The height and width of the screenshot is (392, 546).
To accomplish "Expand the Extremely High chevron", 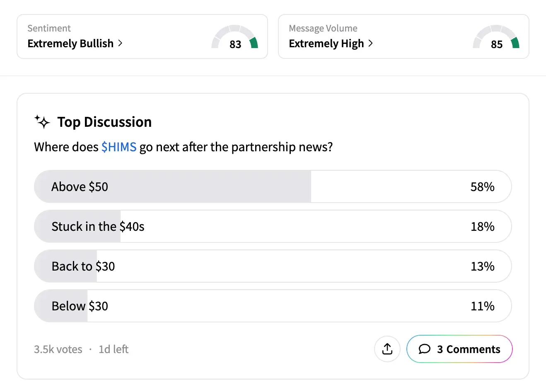I will 370,43.
